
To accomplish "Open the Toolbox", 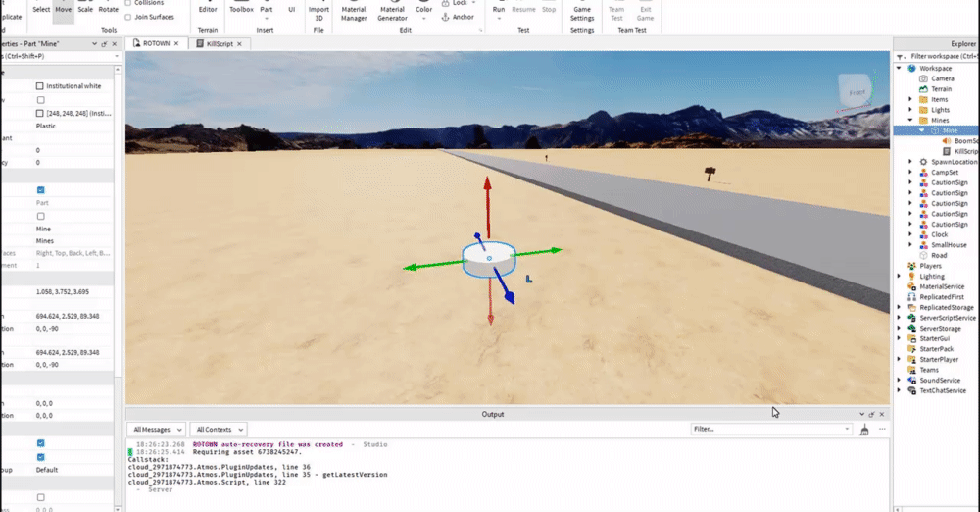I will tap(241, 10).
